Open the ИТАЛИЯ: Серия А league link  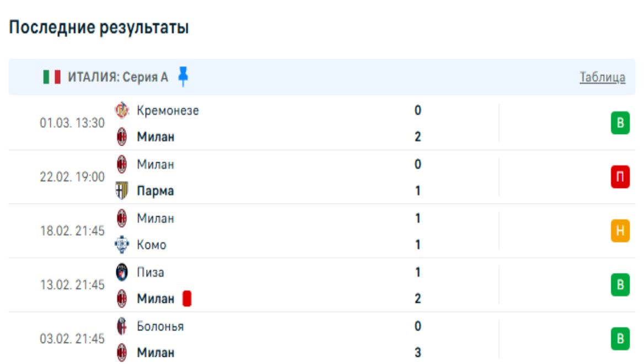(118, 77)
